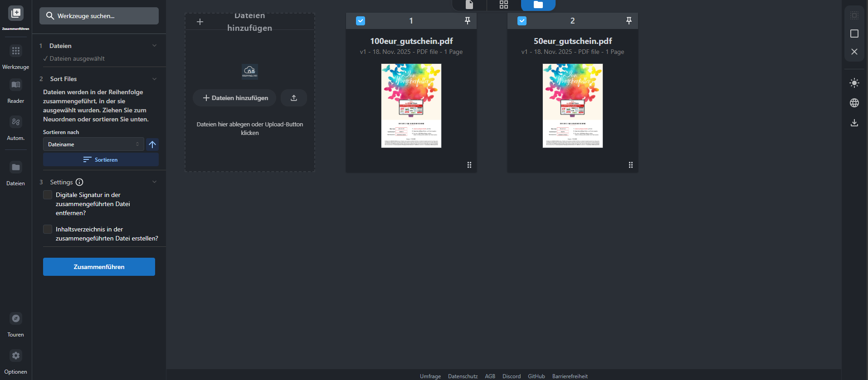This screenshot has height=380, width=868.
Task: Click the download icon in right rail
Action: click(x=854, y=123)
